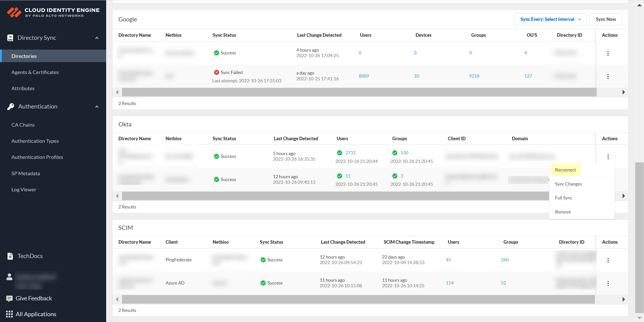This screenshot has width=644, height=322.
Task: Click the user profile icon in sidebar
Action: click(9, 277)
